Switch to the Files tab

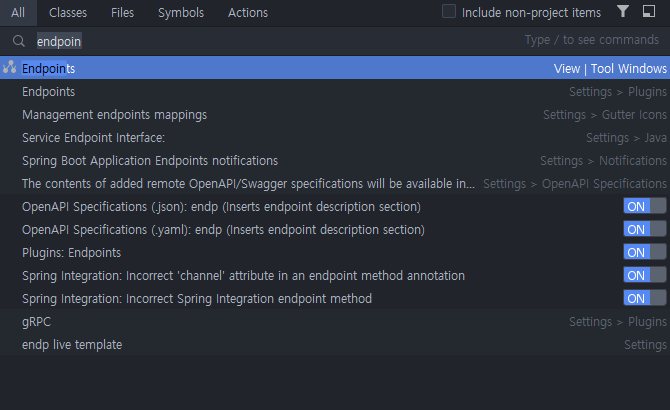122,13
